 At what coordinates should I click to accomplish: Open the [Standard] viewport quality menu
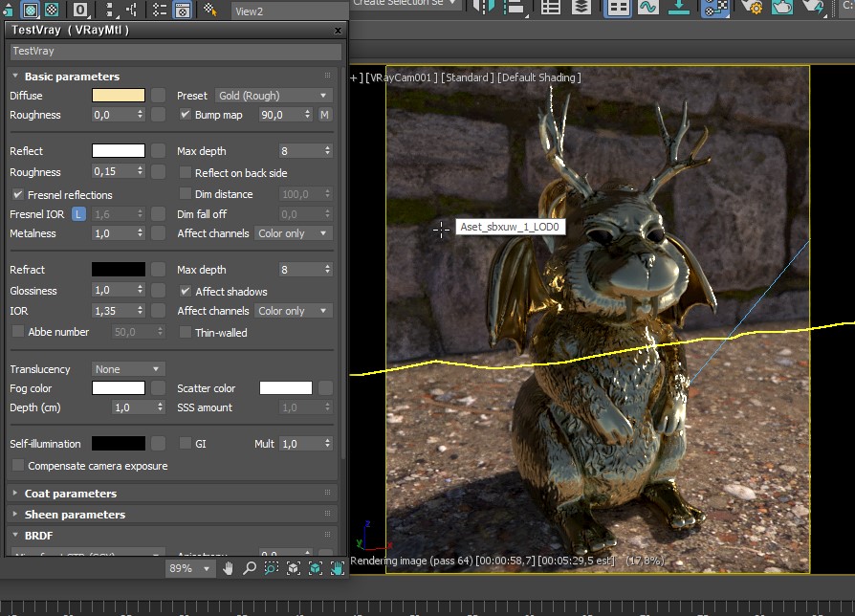pyautogui.click(x=468, y=77)
